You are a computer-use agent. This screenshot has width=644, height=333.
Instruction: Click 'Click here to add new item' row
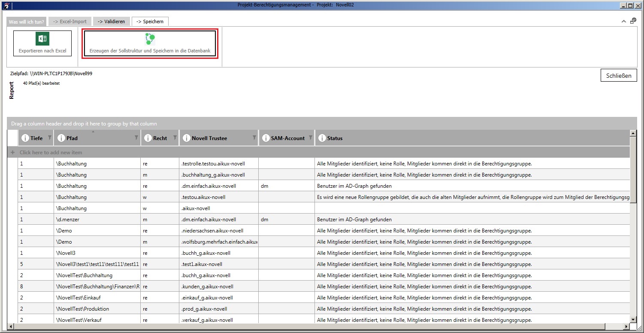[319, 153]
